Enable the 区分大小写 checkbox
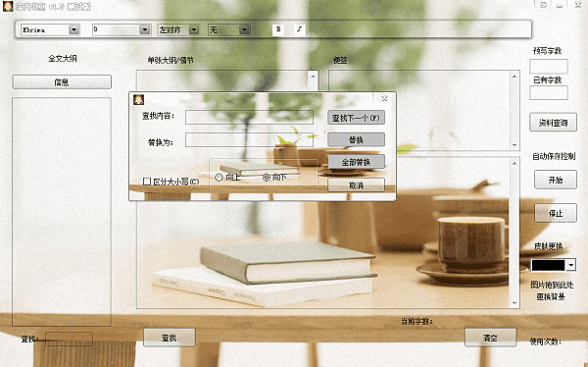The width and height of the screenshot is (588, 367). [147, 182]
